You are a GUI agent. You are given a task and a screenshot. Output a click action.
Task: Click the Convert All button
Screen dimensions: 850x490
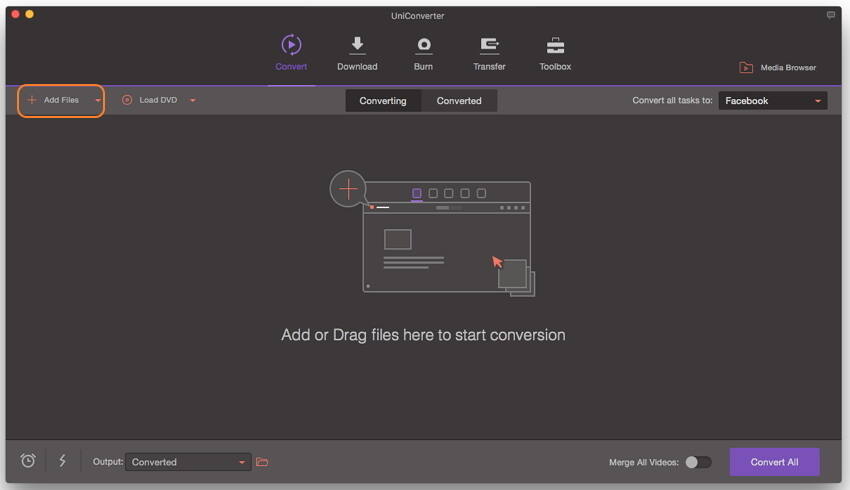point(774,462)
